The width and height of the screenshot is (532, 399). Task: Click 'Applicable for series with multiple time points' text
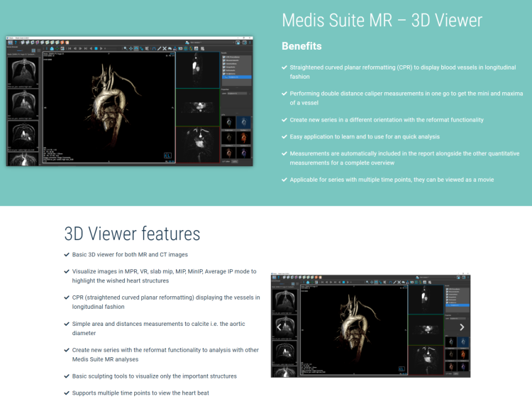coord(392,180)
